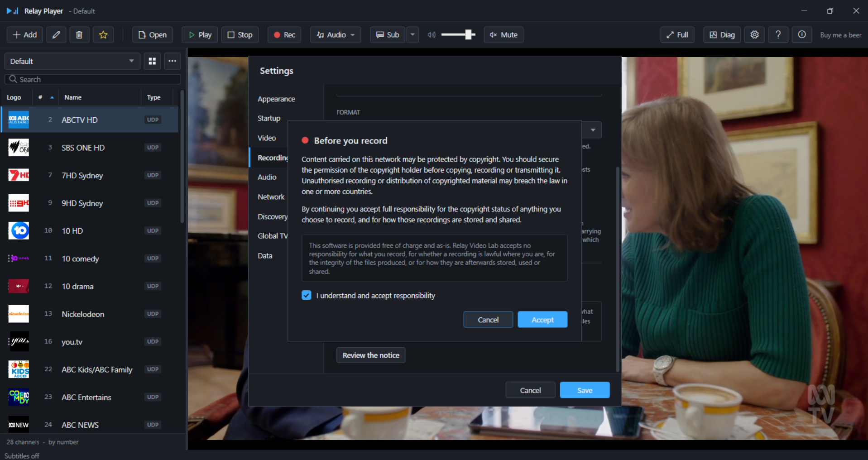
Task: Click the ABC Kids/ABC Family logo
Action: pyautogui.click(x=19, y=369)
